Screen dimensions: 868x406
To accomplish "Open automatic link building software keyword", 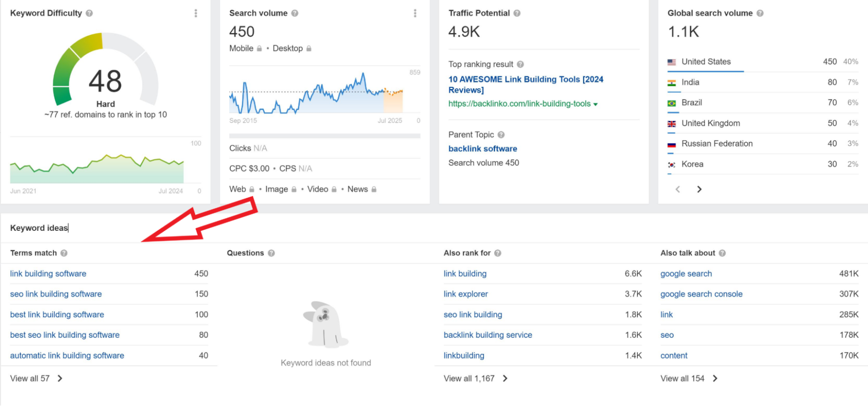I will (x=67, y=355).
